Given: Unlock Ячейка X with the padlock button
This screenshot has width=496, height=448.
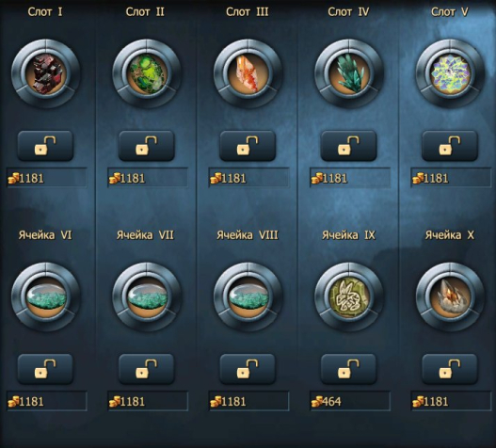Looking at the screenshot, I should click(x=450, y=369).
